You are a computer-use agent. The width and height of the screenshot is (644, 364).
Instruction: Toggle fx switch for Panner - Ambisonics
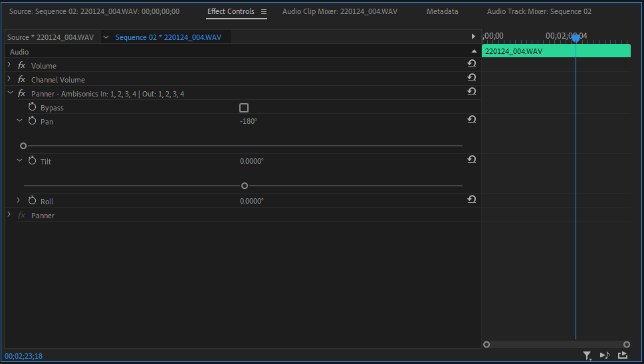click(x=21, y=94)
